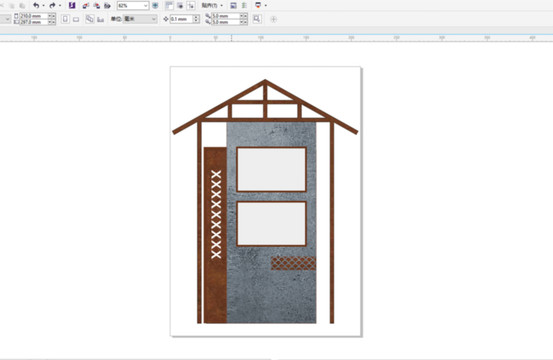Screen dimensions: 553x360
Task: Expand the application launcher dropdown arrow
Action: tap(266, 5)
